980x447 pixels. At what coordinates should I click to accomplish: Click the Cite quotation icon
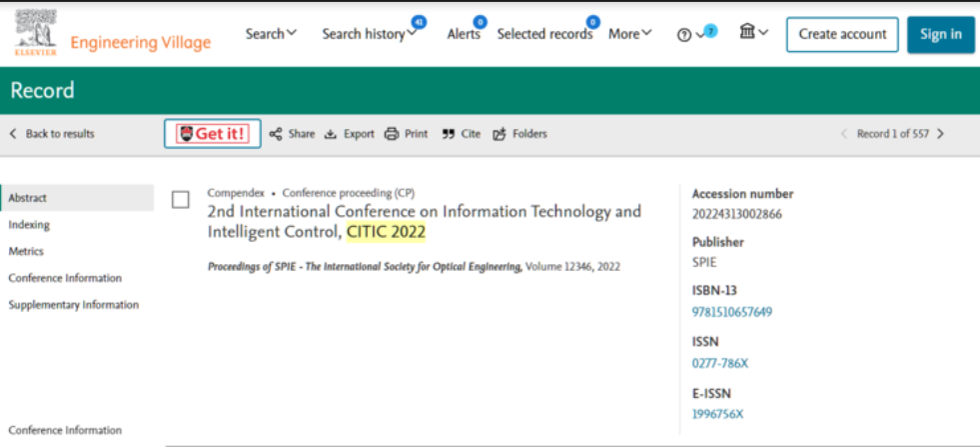(x=449, y=134)
